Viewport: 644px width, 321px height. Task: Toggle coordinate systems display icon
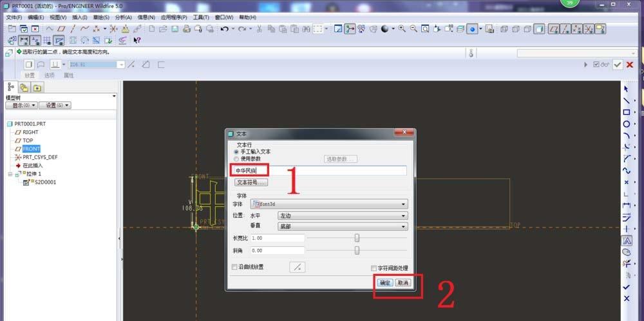coord(589,29)
